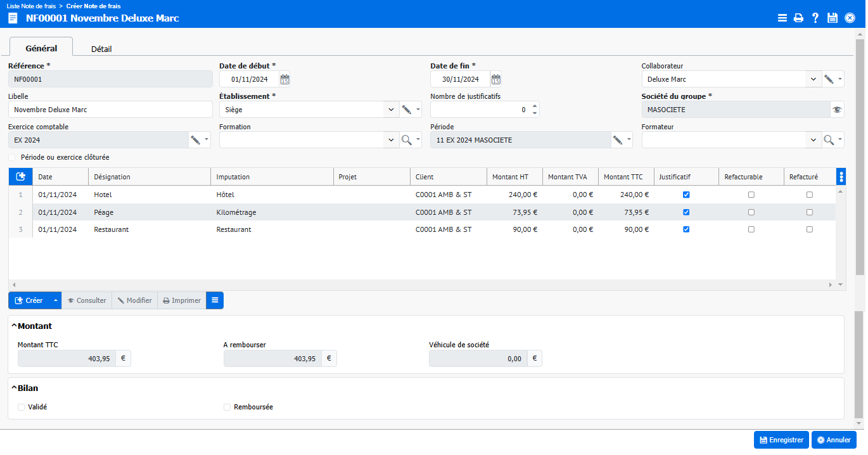Open calendar picker for Date de début

(x=285, y=79)
